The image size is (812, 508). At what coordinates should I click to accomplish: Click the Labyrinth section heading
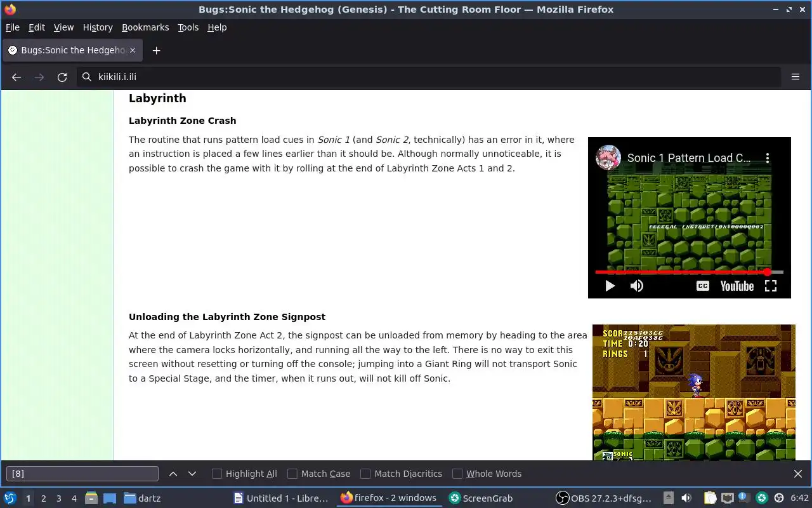pos(157,98)
